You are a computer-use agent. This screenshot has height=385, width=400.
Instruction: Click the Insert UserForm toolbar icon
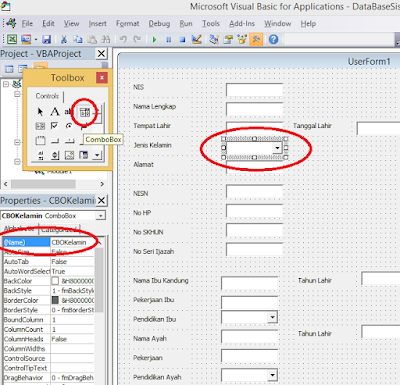point(26,39)
